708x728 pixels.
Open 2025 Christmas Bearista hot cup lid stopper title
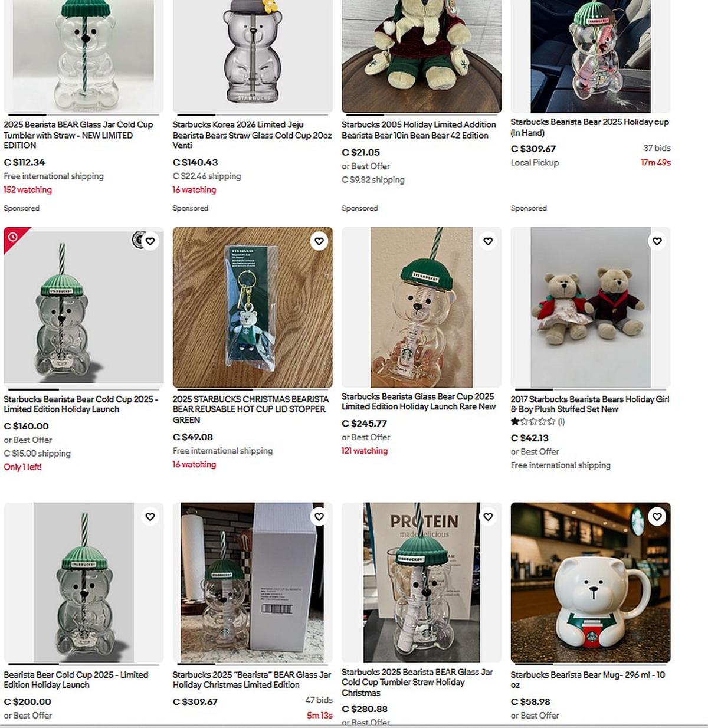(x=251, y=409)
